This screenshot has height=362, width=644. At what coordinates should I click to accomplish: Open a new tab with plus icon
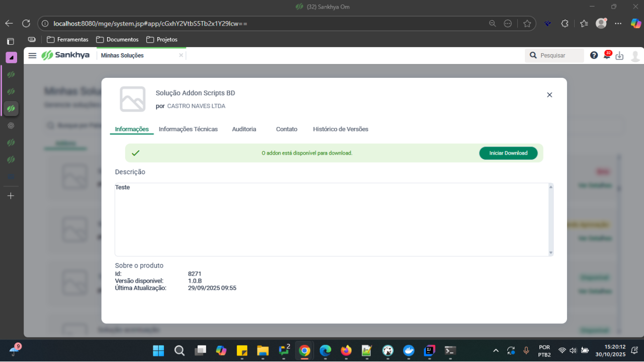(11, 196)
